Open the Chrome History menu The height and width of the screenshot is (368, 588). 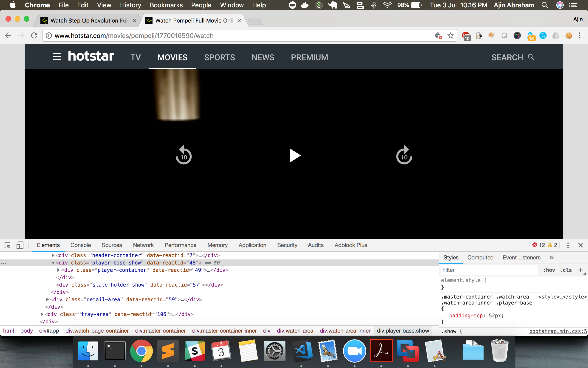click(130, 5)
